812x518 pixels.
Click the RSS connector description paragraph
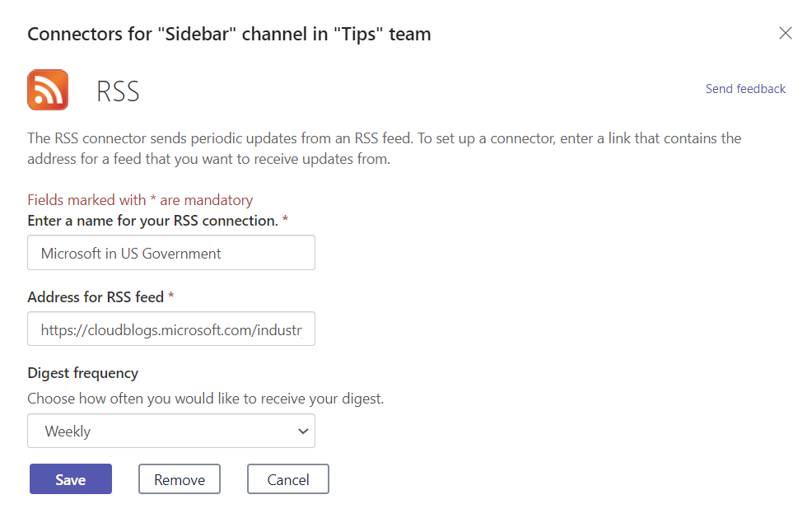coord(384,148)
